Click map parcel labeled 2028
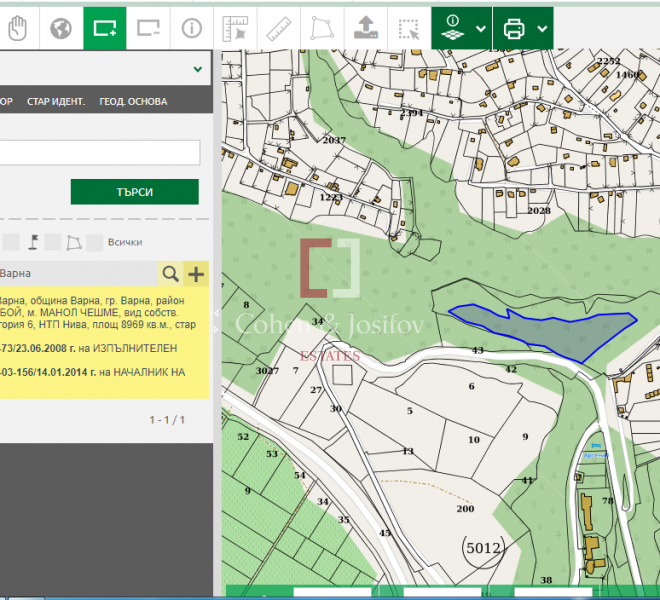This screenshot has width=660, height=600. 539,211
